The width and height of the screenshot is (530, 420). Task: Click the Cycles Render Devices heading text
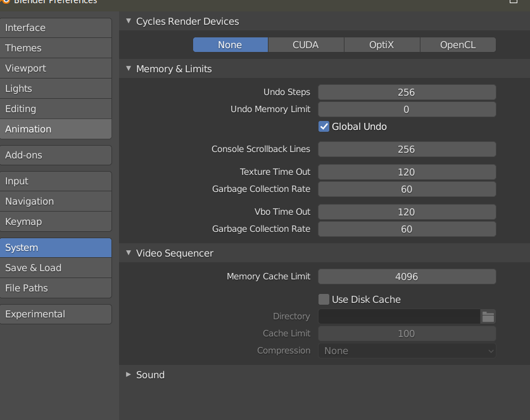click(x=187, y=22)
